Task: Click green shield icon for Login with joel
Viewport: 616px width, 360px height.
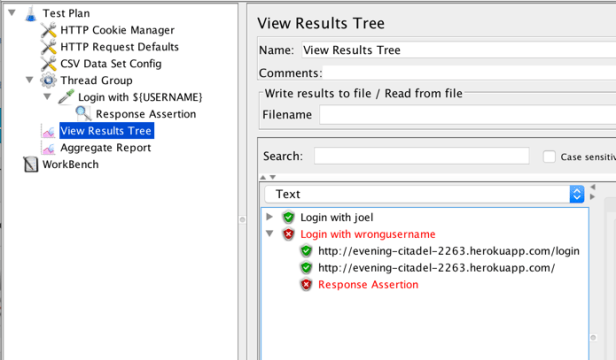Action: [288, 217]
